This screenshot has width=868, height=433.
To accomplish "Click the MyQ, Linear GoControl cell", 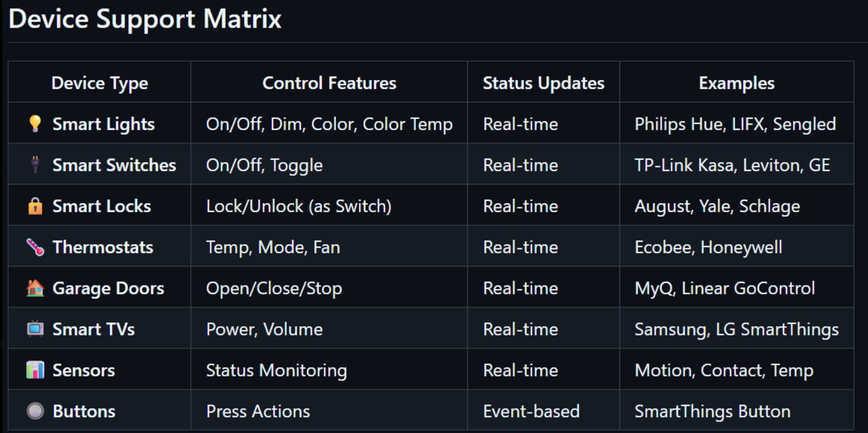I will pos(724,288).
